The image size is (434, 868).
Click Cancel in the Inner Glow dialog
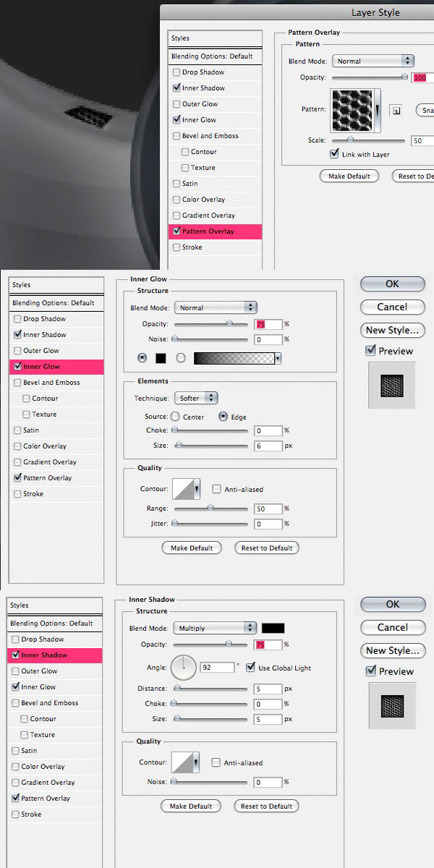392,307
